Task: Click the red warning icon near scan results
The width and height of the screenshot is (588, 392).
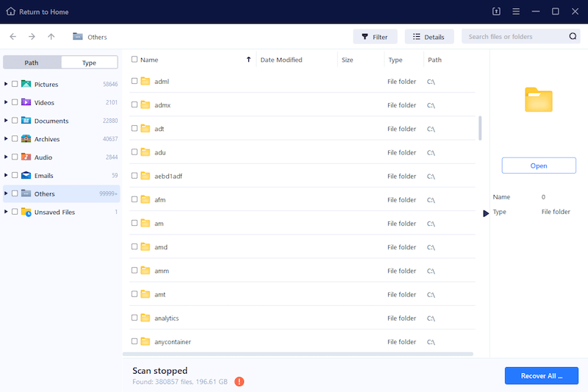Action: pyautogui.click(x=240, y=382)
